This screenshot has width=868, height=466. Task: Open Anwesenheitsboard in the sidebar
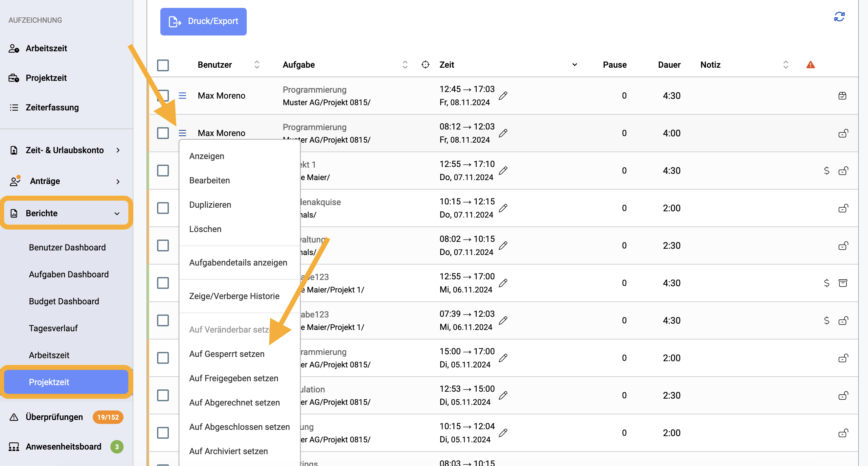coord(66,447)
